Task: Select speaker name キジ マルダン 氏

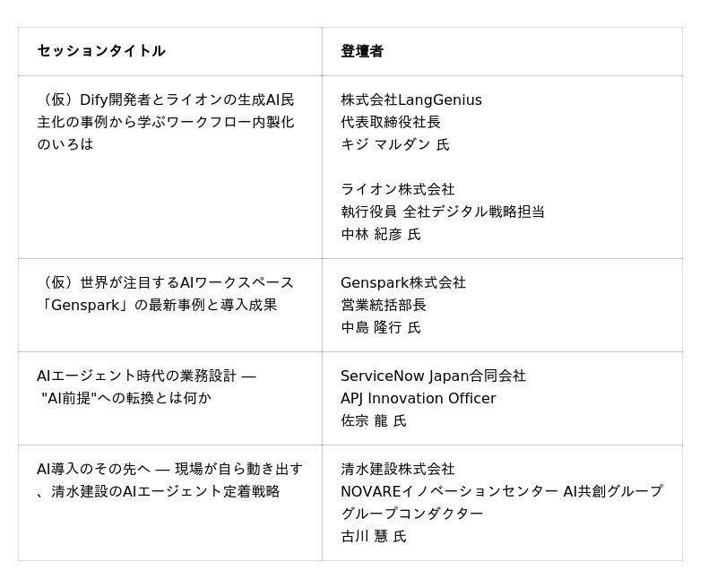Action: [395, 144]
